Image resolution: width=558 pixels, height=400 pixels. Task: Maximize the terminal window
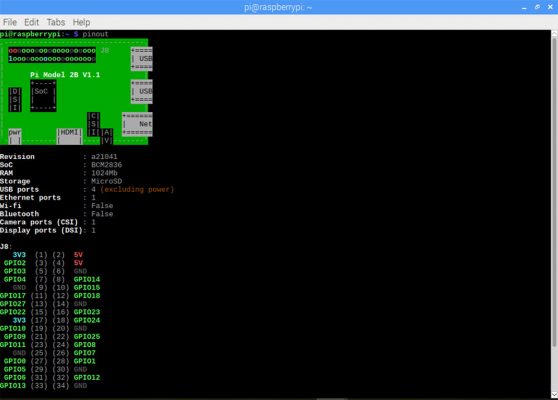pyautogui.click(x=537, y=7)
